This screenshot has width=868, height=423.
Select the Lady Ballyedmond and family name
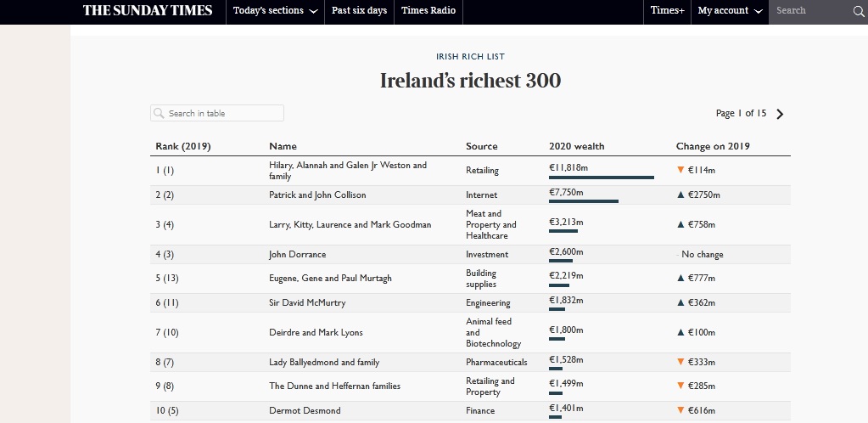tap(324, 362)
